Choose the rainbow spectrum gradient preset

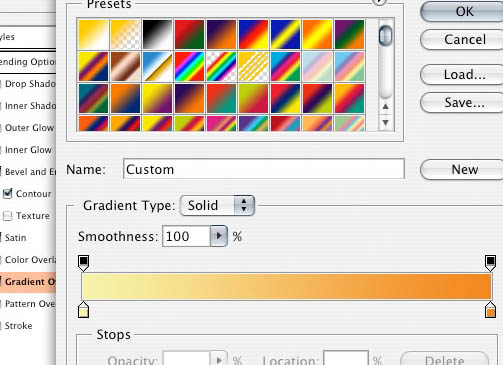[x=189, y=66]
